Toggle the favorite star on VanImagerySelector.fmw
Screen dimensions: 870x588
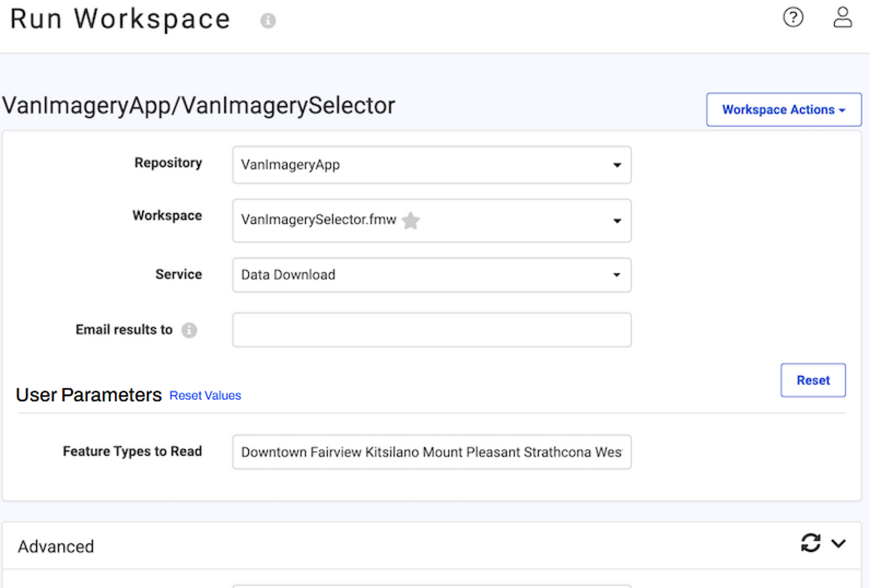pyautogui.click(x=410, y=220)
